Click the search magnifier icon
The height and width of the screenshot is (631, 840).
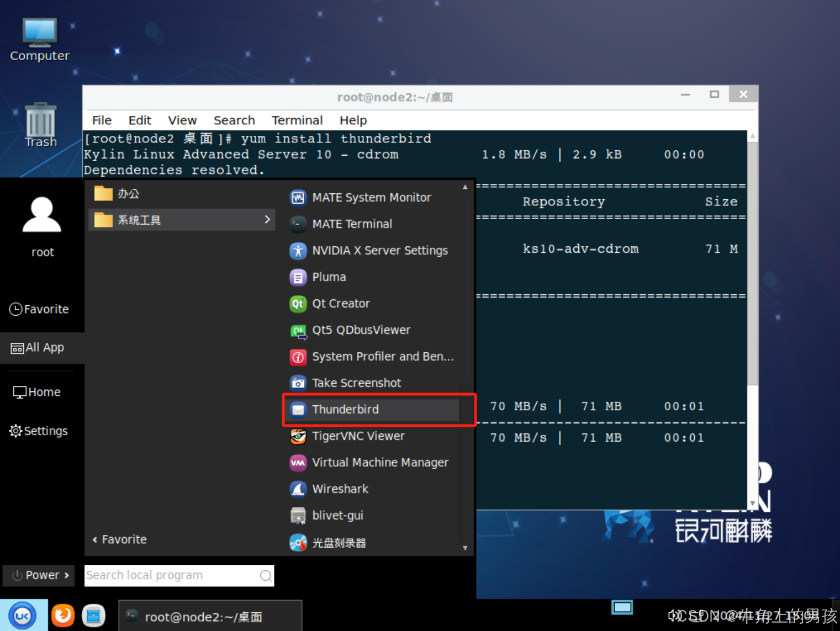[x=266, y=576]
